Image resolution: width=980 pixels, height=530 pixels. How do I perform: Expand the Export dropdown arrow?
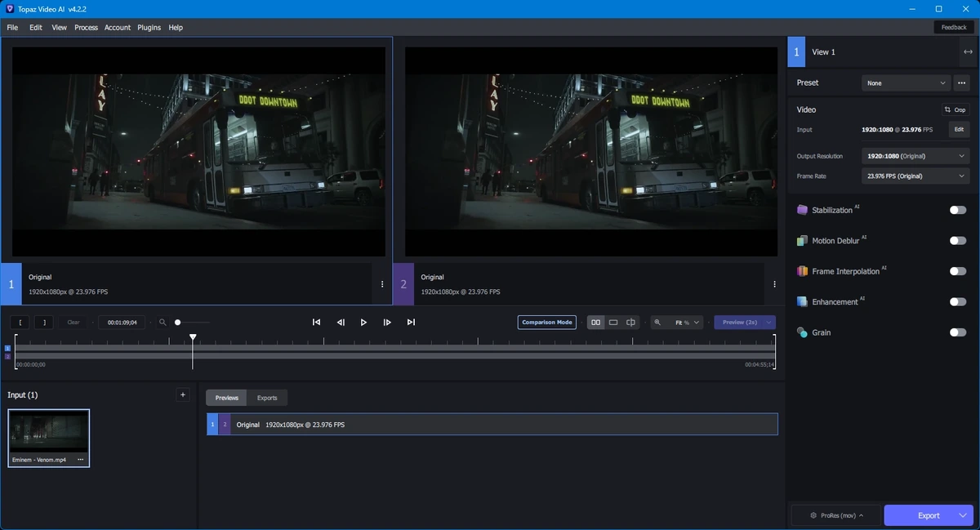coord(963,515)
